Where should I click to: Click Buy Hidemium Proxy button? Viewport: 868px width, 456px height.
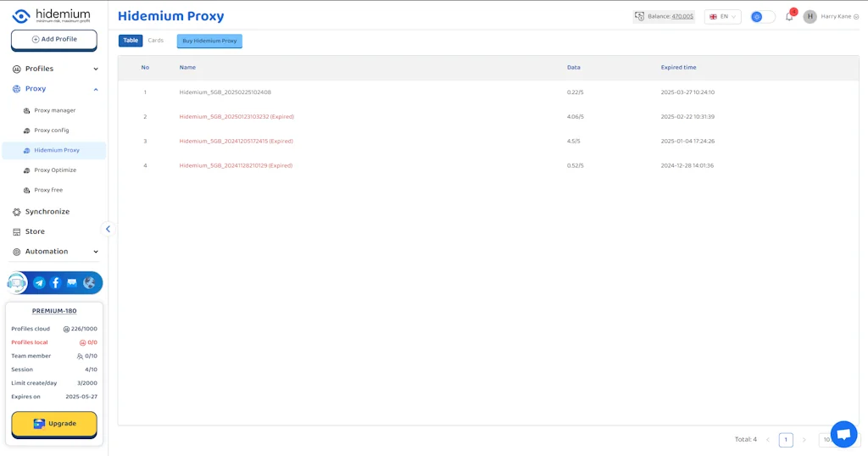[x=209, y=41]
